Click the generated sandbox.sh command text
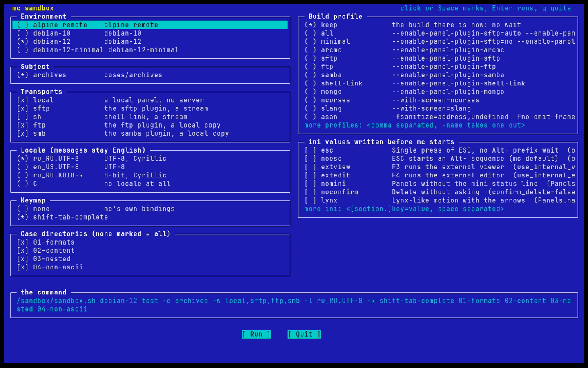This screenshot has height=368, width=588. [294, 305]
